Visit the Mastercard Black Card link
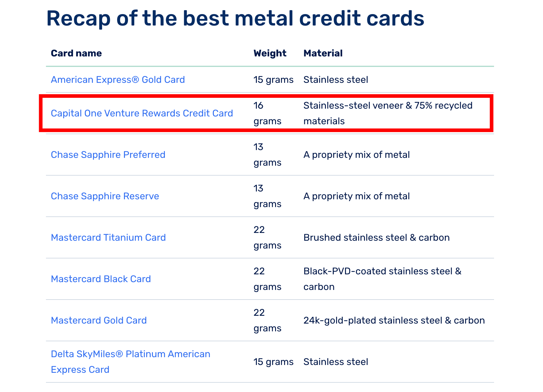This screenshot has height=392, width=543. click(101, 279)
